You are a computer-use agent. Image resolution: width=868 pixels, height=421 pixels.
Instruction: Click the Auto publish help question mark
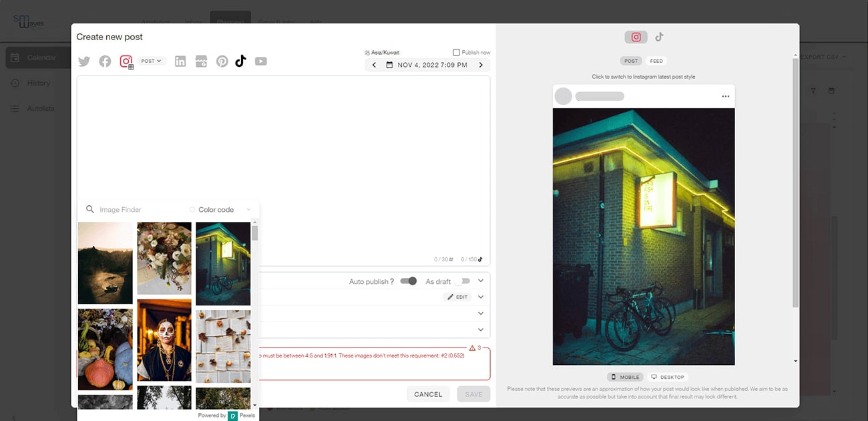coord(391,281)
